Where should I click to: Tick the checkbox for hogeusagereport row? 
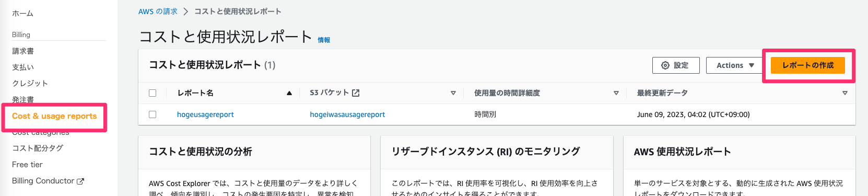(153, 114)
